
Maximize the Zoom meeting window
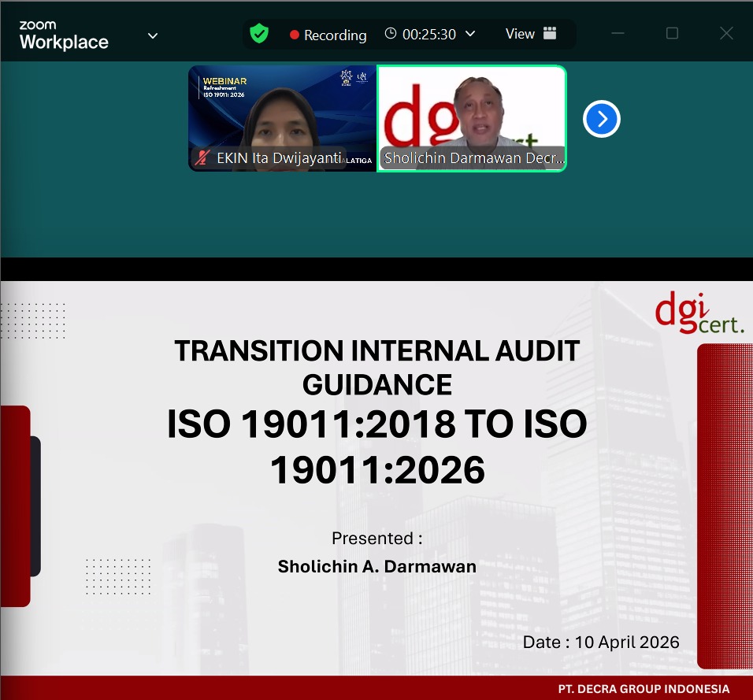pos(673,33)
